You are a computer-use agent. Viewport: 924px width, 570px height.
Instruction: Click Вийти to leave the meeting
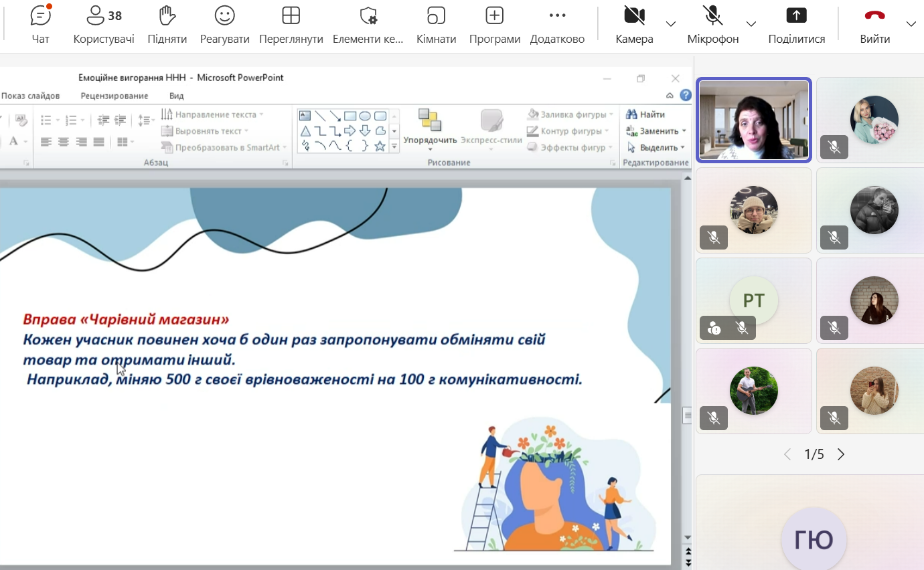[874, 25]
